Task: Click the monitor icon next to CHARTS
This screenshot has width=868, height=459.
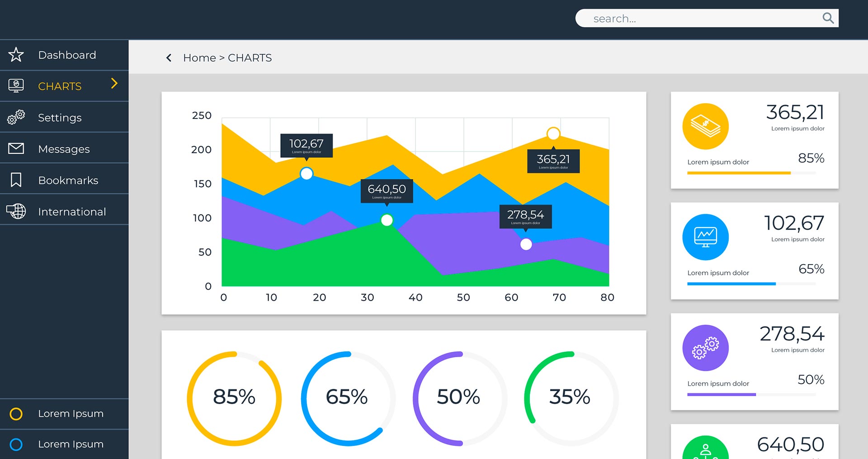Action: click(16, 85)
